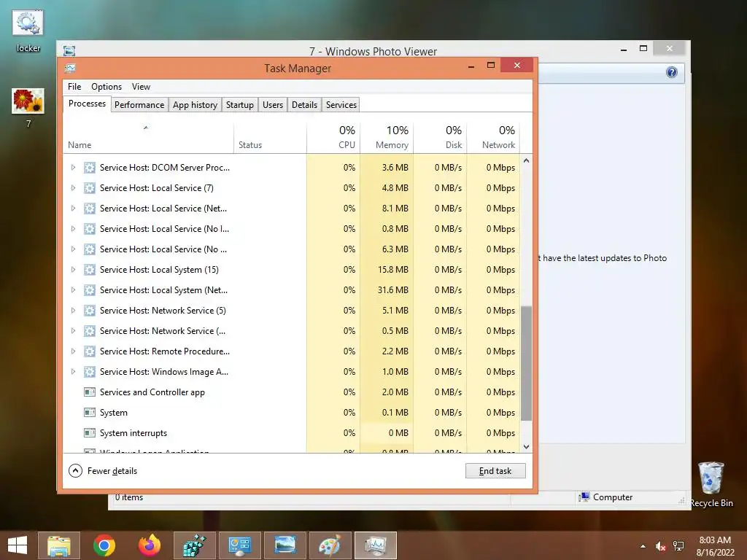Open the View menu
The width and height of the screenshot is (747, 560).
pos(141,87)
